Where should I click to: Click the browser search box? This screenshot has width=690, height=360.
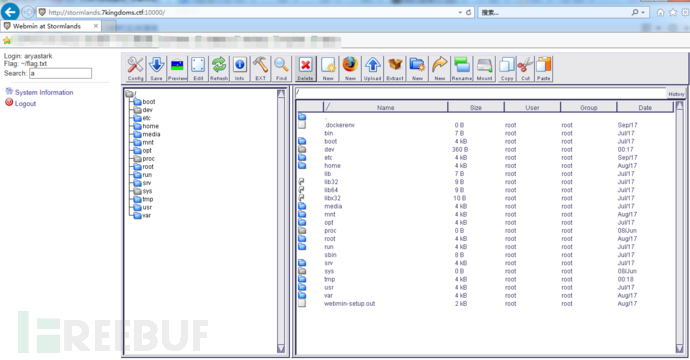click(554, 12)
